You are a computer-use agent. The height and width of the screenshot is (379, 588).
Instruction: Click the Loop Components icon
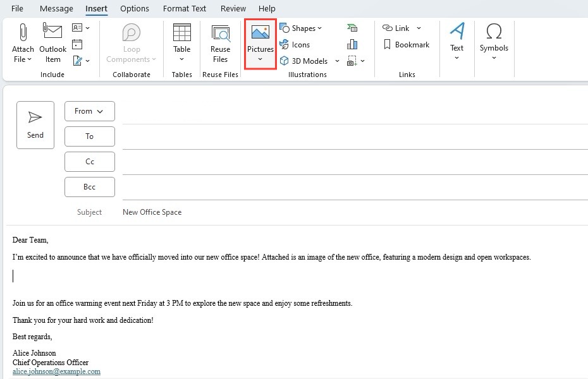tap(132, 33)
